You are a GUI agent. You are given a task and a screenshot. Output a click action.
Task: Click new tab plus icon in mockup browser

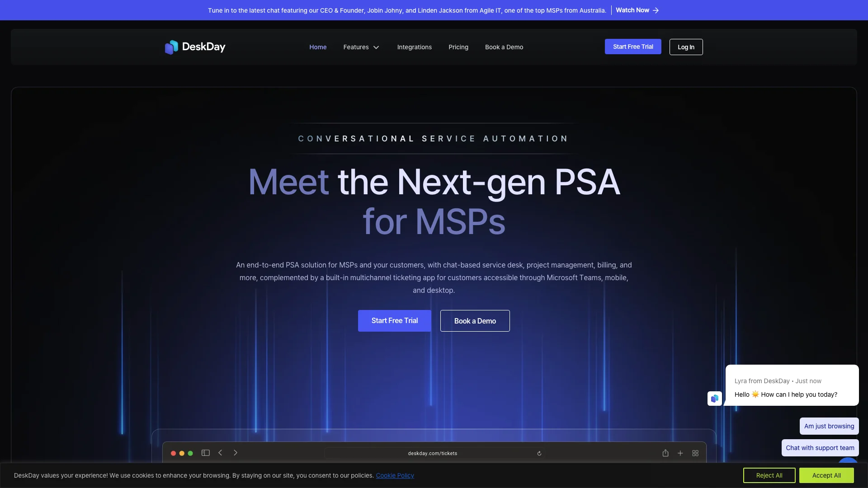(x=680, y=453)
